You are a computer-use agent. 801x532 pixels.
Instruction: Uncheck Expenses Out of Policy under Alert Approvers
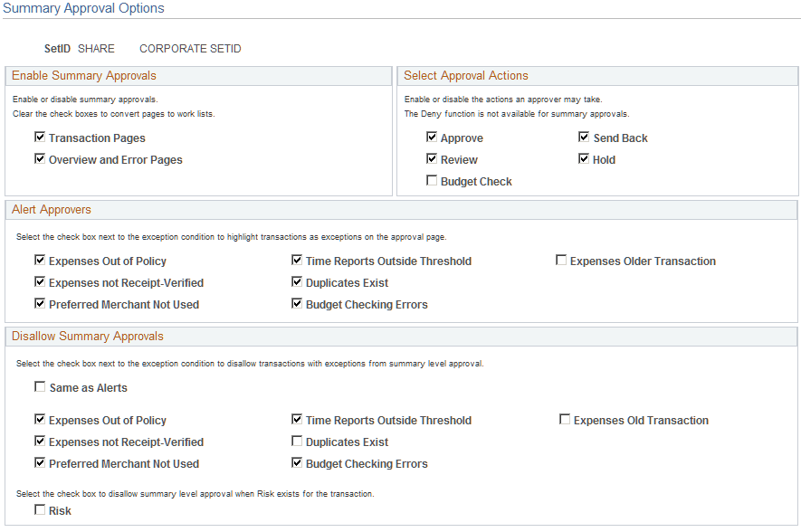(x=40, y=261)
